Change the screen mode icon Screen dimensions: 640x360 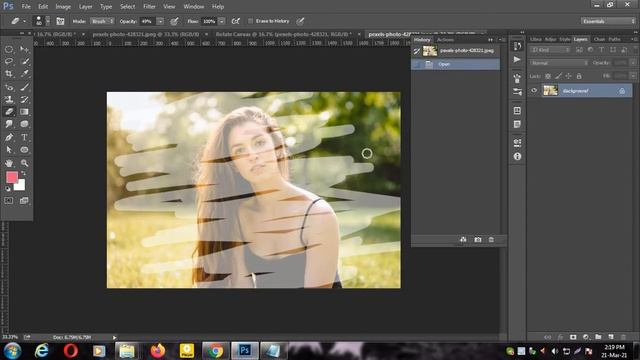pos(24,200)
